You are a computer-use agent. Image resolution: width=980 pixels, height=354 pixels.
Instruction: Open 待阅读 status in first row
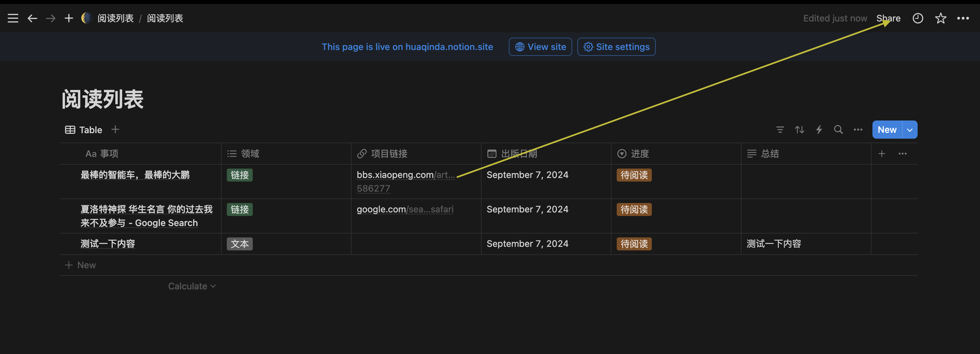click(634, 175)
